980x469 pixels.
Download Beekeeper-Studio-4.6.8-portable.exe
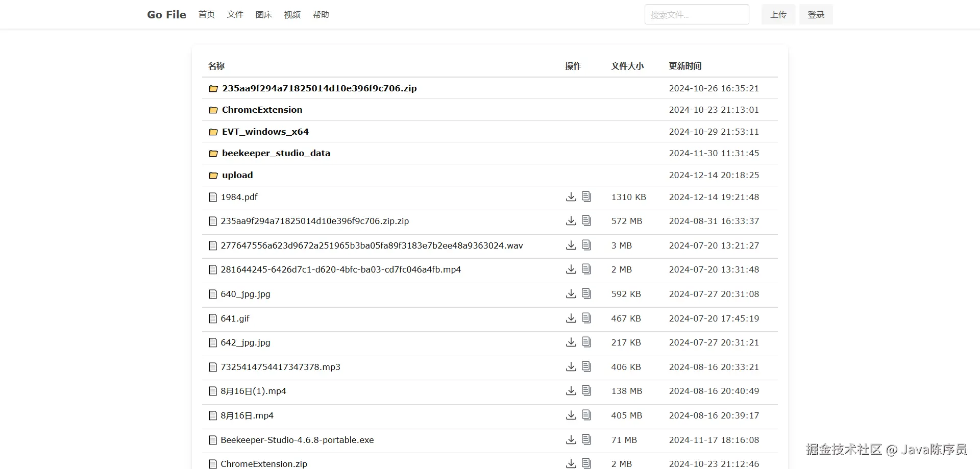[x=571, y=439]
